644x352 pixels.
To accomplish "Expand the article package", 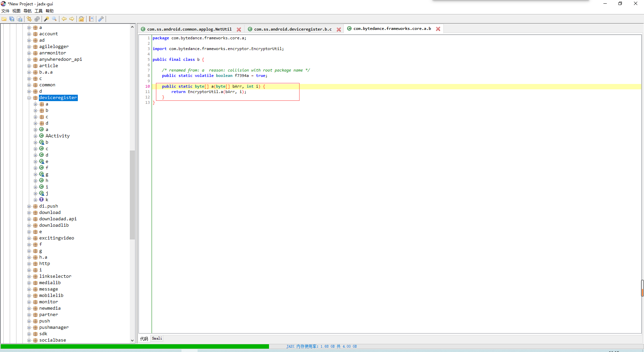I will coord(29,66).
